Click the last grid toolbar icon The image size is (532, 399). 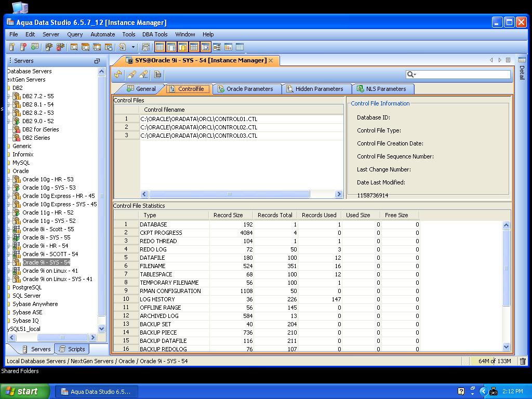(240, 47)
